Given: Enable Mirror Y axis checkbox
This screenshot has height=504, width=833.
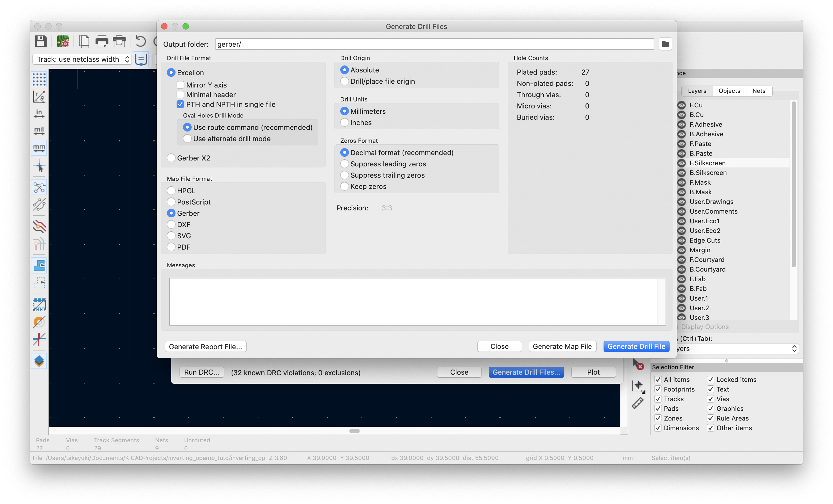Looking at the screenshot, I should pyautogui.click(x=180, y=85).
